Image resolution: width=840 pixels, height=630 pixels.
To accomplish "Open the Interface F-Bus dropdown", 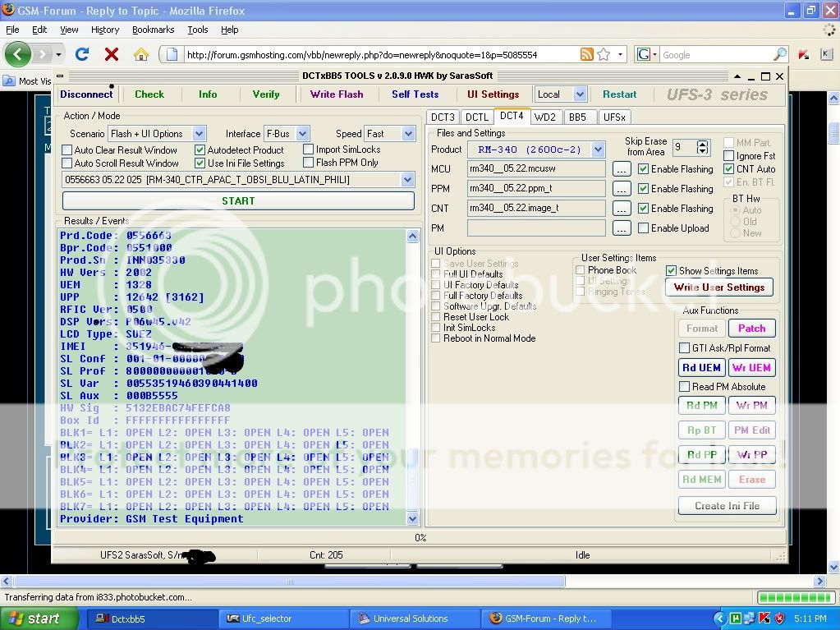I will click(303, 133).
